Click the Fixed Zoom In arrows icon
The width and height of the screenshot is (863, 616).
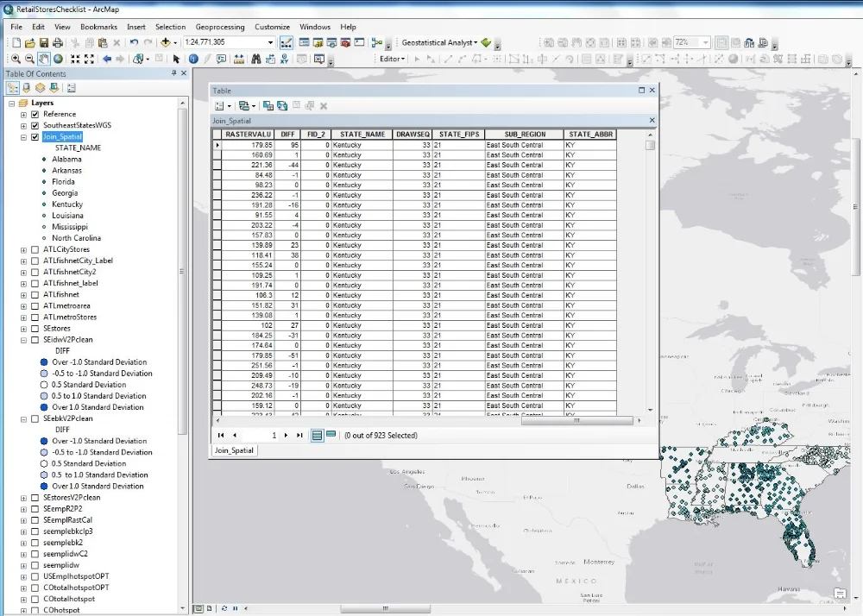pos(75,59)
